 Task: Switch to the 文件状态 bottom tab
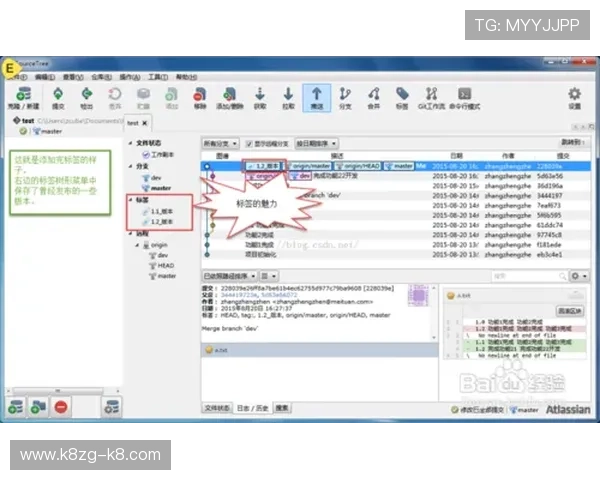217,408
